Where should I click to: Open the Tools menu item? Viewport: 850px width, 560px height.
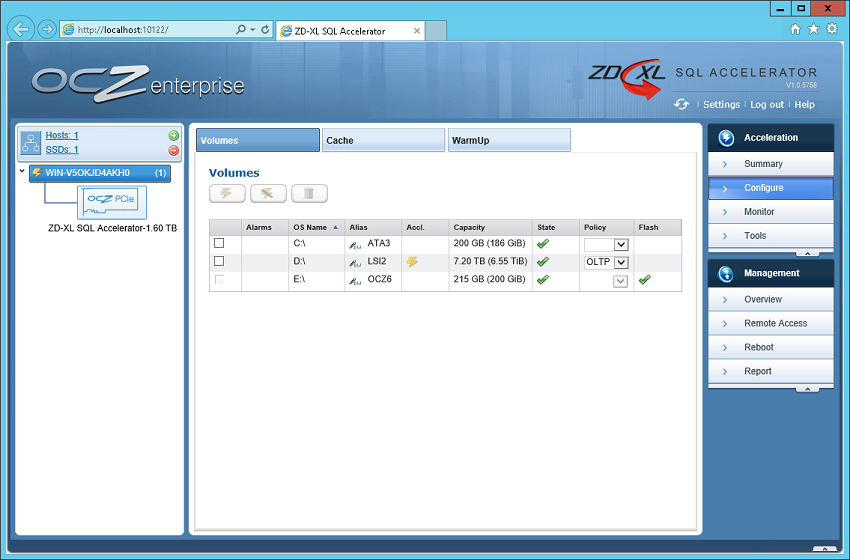770,235
